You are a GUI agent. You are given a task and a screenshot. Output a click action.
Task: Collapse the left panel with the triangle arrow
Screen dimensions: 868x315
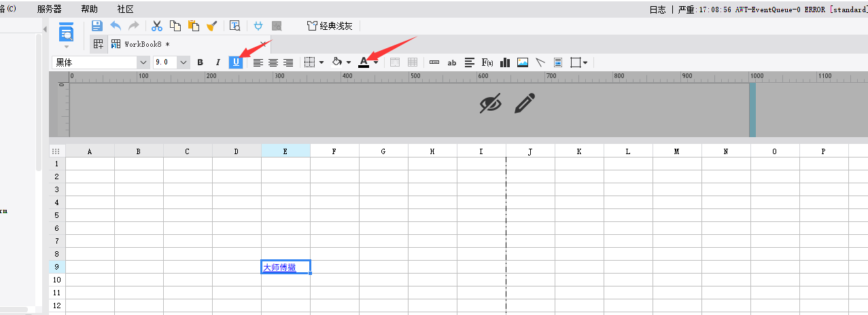coord(44,29)
